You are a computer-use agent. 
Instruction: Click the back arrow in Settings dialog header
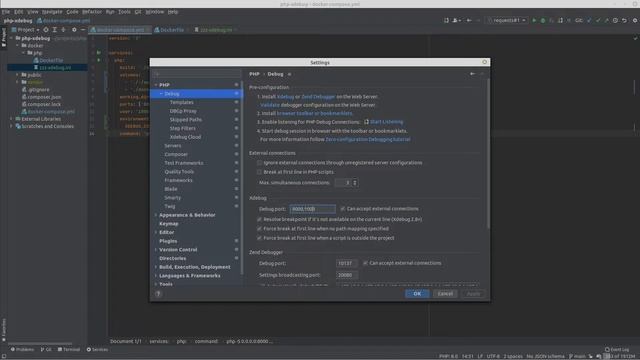(x=472, y=74)
